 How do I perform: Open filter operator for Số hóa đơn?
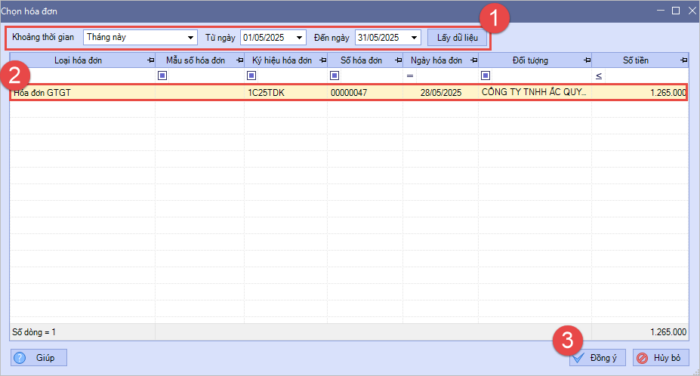click(x=334, y=75)
